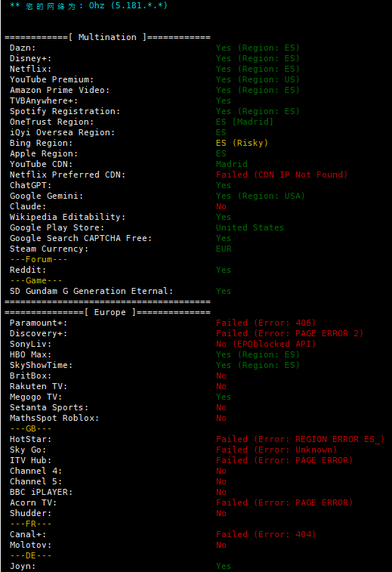Screen dimensions: 392x572
Task: Click the ---Game--- divider text
Action: tap(36, 280)
